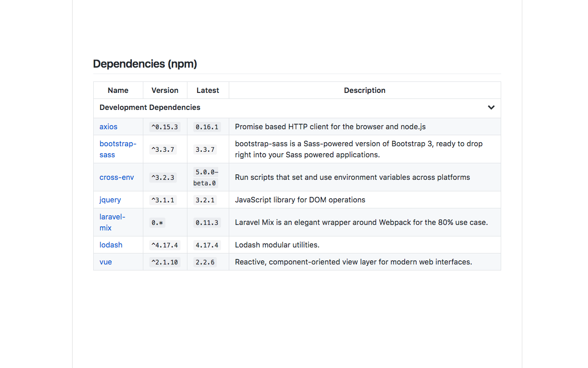Select vue version ^2.1.10
Screen dimensions: 588x368
pos(165,262)
